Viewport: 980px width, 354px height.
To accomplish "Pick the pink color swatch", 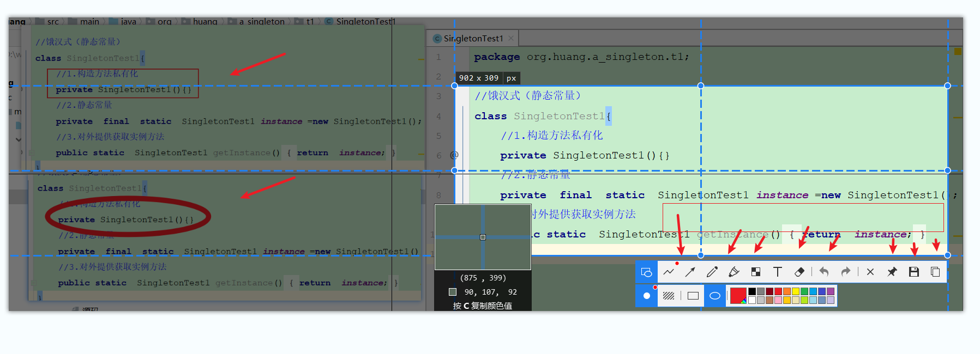I will coord(778,300).
